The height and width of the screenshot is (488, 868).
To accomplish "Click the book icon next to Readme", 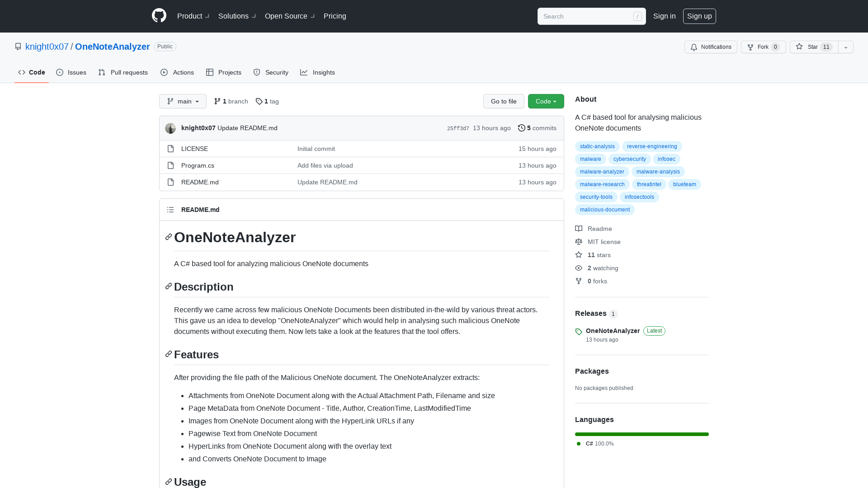I will pyautogui.click(x=579, y=229).
